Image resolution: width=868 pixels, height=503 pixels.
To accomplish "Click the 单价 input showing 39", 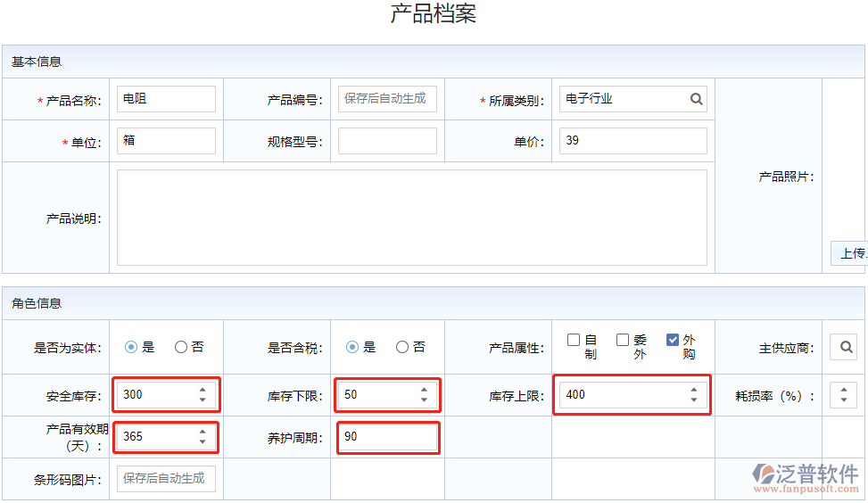I will pyautogui.click(x=632, y=141).
